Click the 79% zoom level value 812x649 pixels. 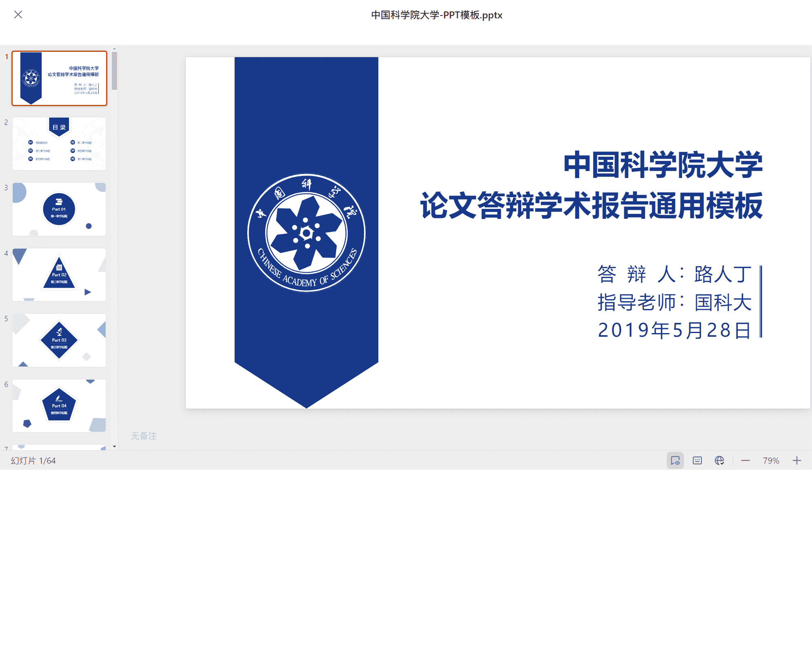[x=771, y=460]
